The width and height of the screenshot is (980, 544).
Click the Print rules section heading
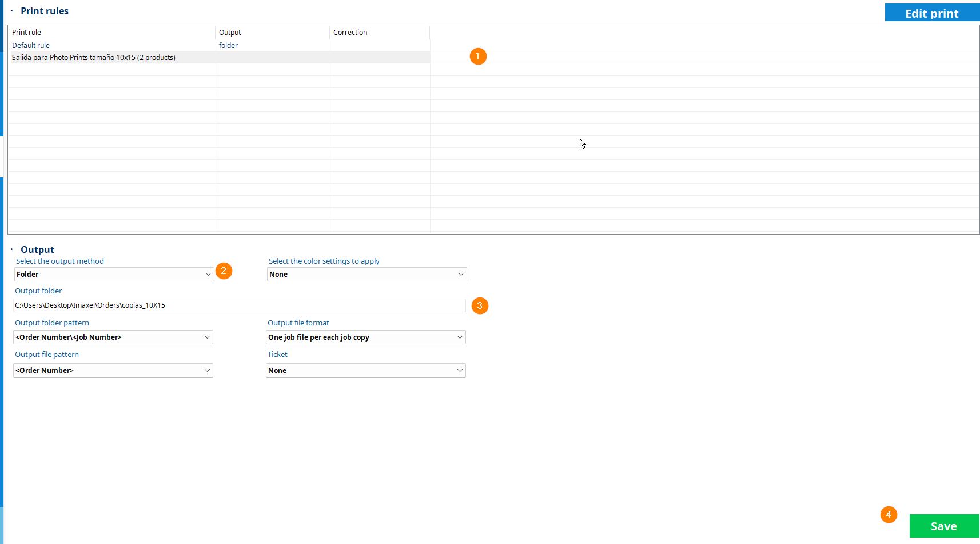click(x=45, y=11)
